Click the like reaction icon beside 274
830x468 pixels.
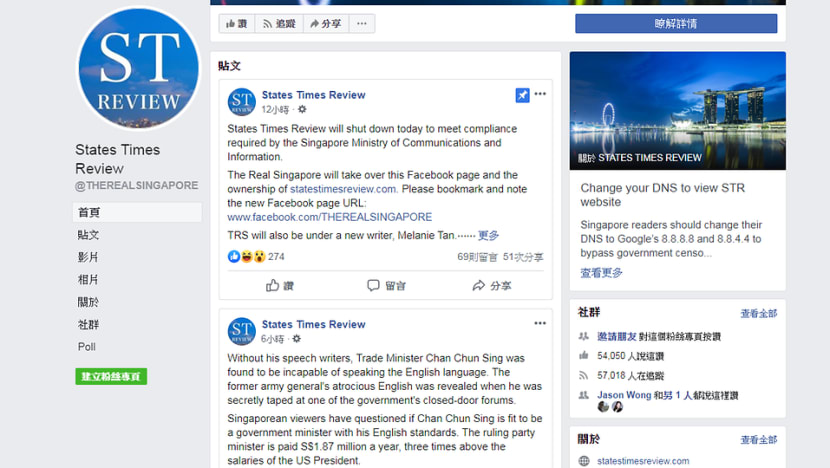click(x=234, y=256)
